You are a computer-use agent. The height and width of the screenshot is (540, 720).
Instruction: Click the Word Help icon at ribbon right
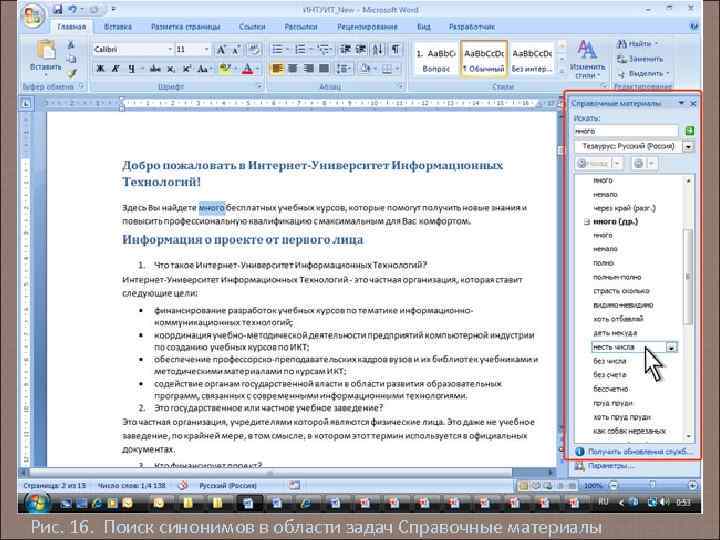tap(694, 27)
